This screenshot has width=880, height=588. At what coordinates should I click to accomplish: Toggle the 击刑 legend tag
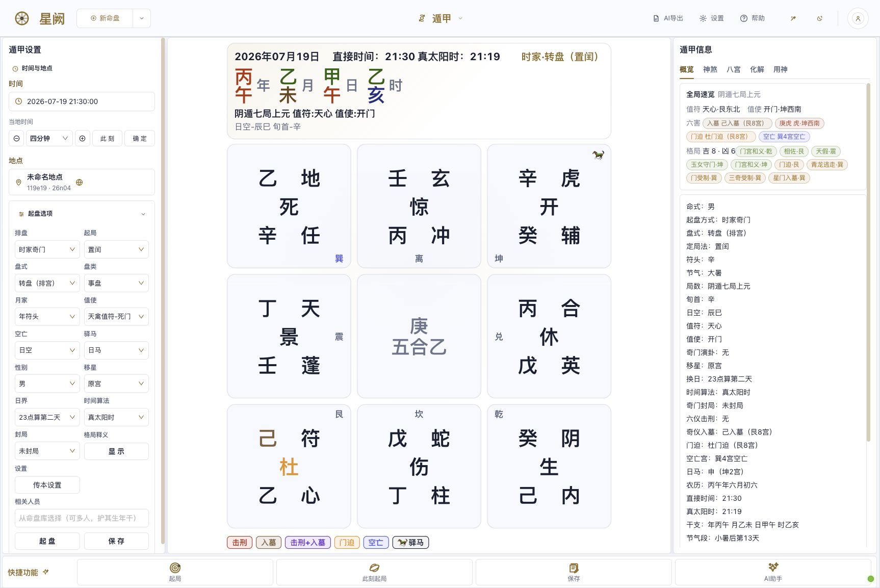click(x=240, y=543)
